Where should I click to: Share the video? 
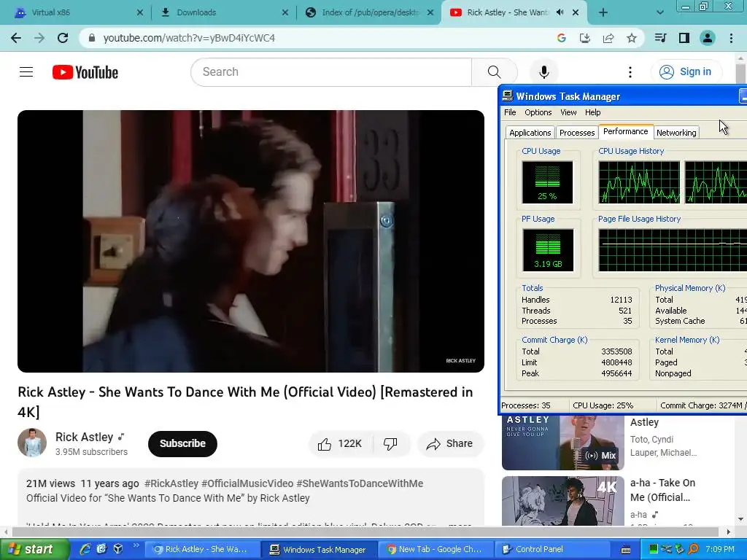click(450, 444)
